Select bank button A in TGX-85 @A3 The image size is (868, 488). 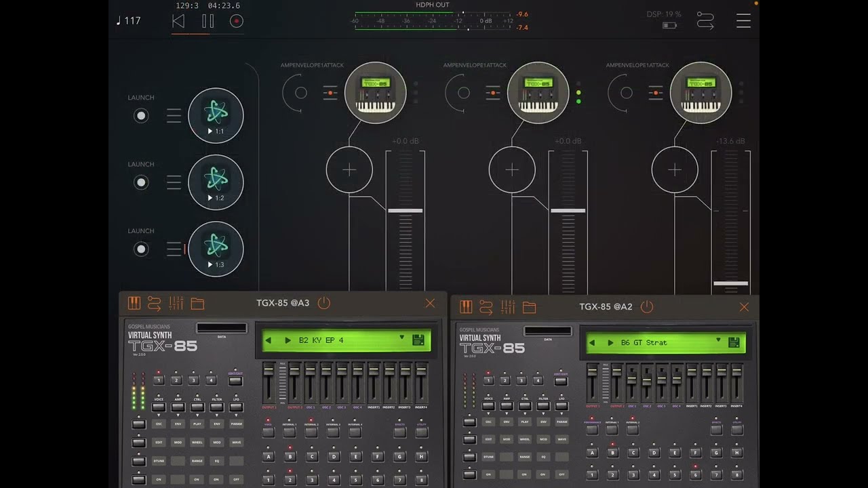tap(269, 456)
